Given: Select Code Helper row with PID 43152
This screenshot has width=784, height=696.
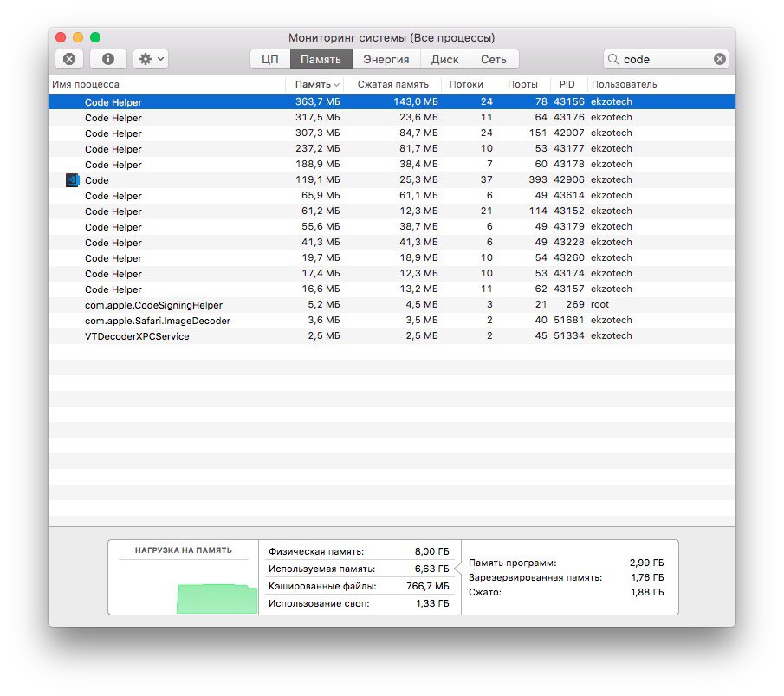Looking at the screenshot, I should (x=392, y=211).
